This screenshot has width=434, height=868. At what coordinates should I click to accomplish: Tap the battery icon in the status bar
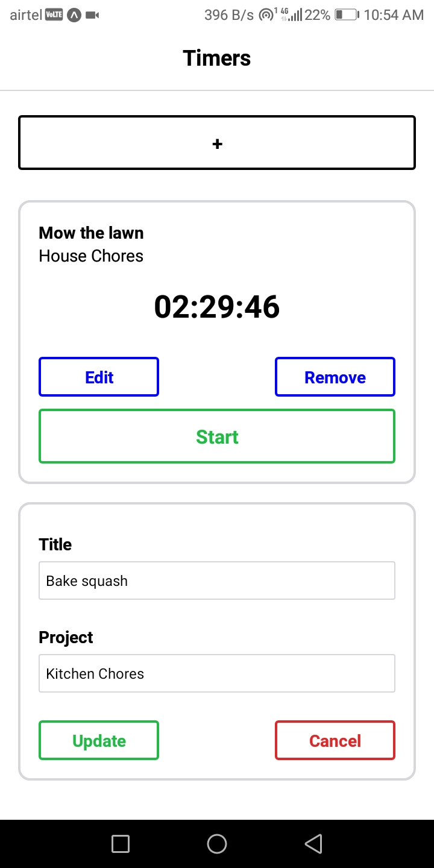347,14
